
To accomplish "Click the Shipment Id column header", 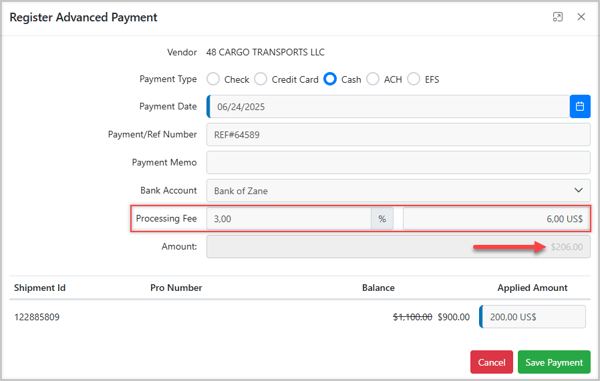I will 40,288.
